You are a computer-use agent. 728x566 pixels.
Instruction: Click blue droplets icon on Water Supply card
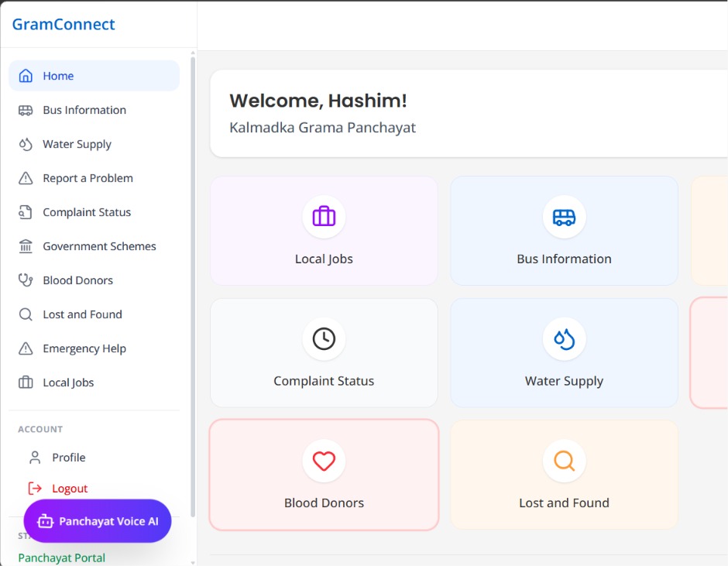click(x=564, y=338)
